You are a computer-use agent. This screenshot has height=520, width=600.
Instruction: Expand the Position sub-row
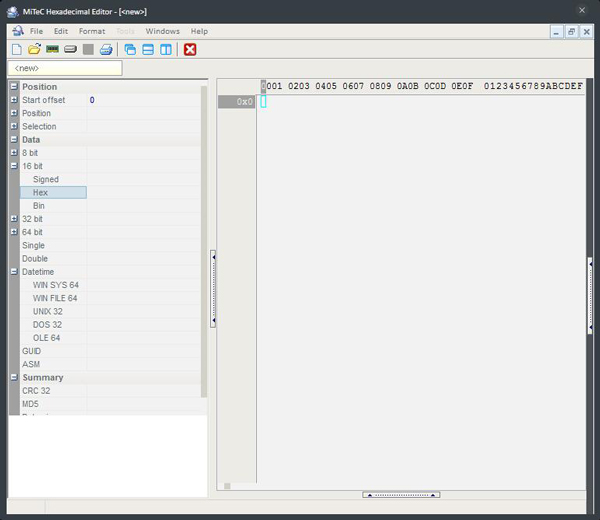coord(14,113)
